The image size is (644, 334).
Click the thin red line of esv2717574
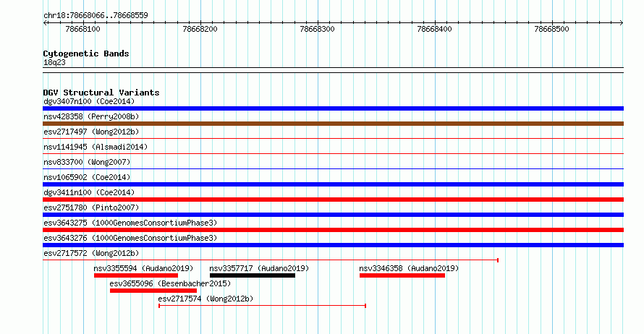[x=263, y=306]
